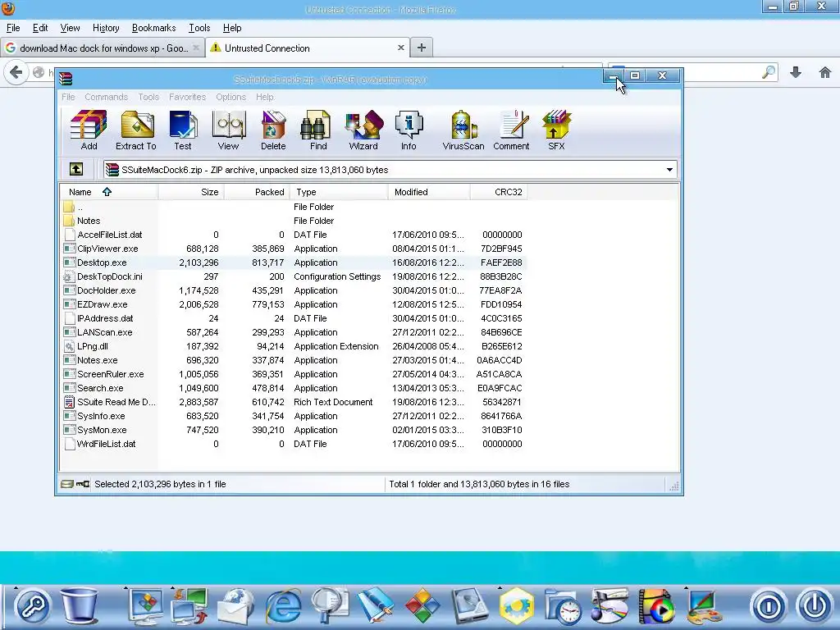Select Desktop.exe file
The height and width of the screenshot is (630, 840).
pos(294,262)
